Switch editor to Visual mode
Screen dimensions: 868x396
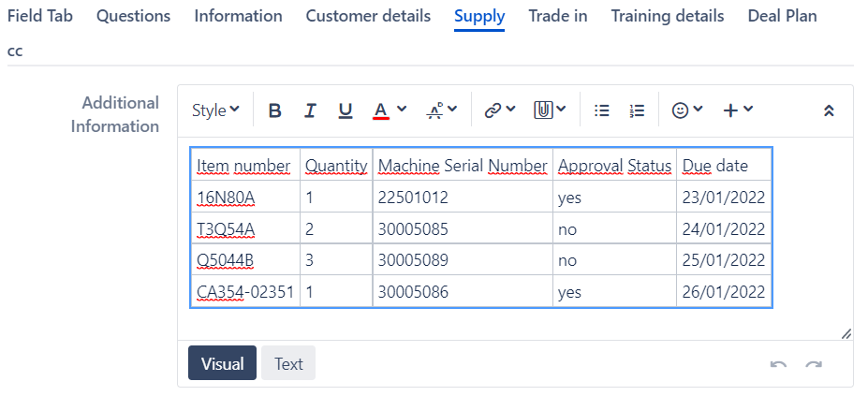click(x=222, y=363)
